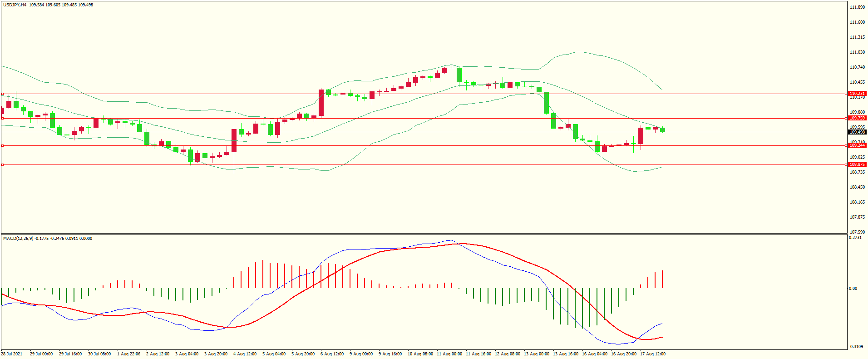Select the red 109.244 price level tag

pyautogui.click(x=857, y=145)
